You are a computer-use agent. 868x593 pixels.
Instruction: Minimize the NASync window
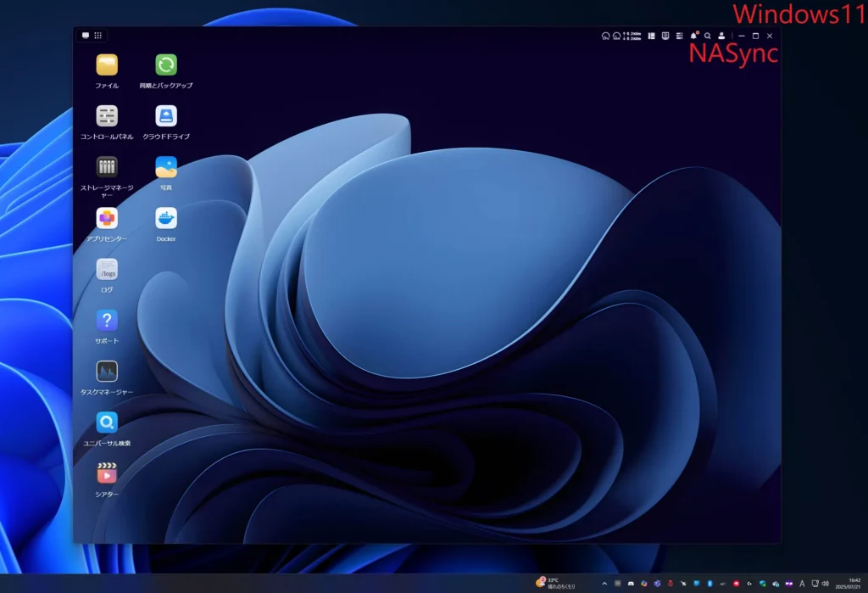coord(742,36)
